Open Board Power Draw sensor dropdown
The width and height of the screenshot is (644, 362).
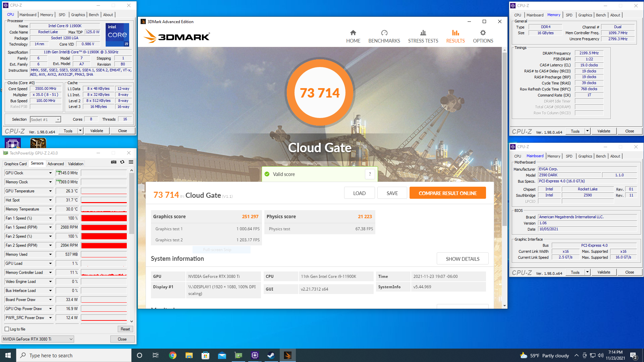point(50,300)
